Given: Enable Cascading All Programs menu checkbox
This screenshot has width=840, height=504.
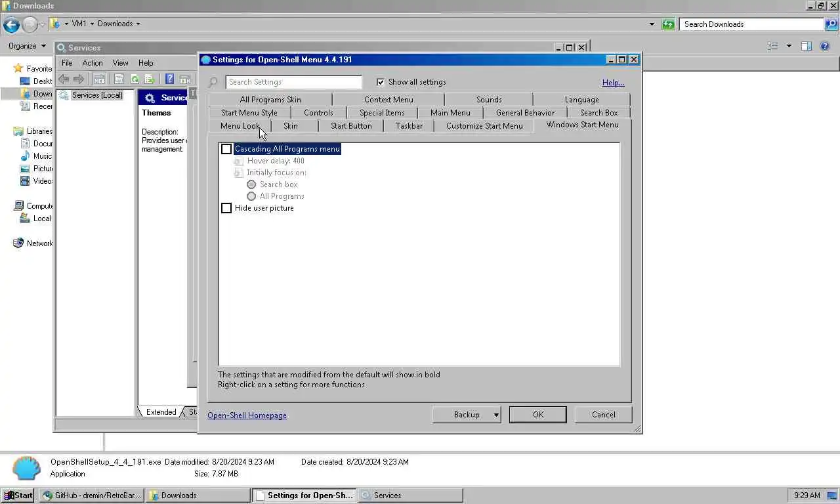Looking at the screenshot, I should tap(226, 149).
